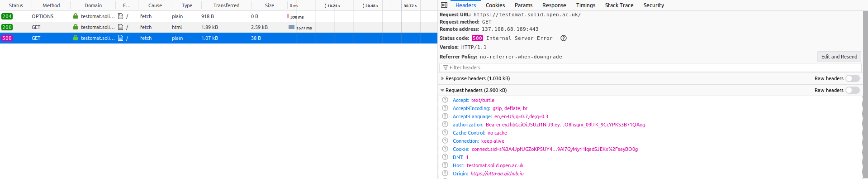Viewport: 868px width, 179px height.
Task: Open help for Accept-Encoding header
Action: [x=445, y=108]
